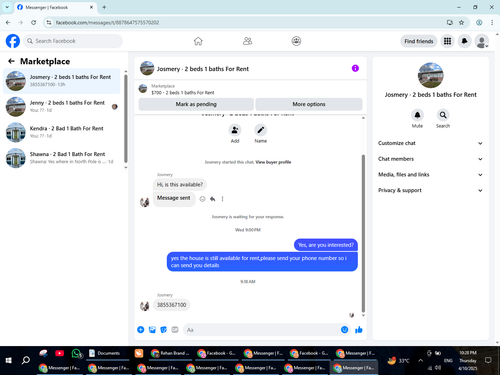
Task: Go back with the browser back arrow
Action: coord(8,22)
